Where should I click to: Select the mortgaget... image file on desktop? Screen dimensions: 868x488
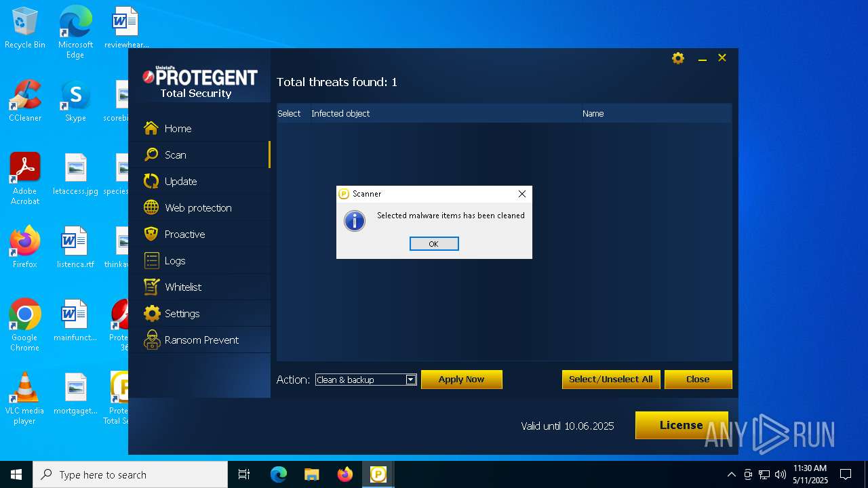pyautogui.click(x=75, y=394)
